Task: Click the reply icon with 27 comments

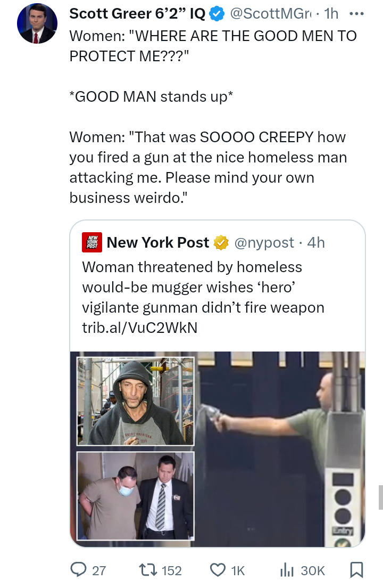Action: (80, 570)
